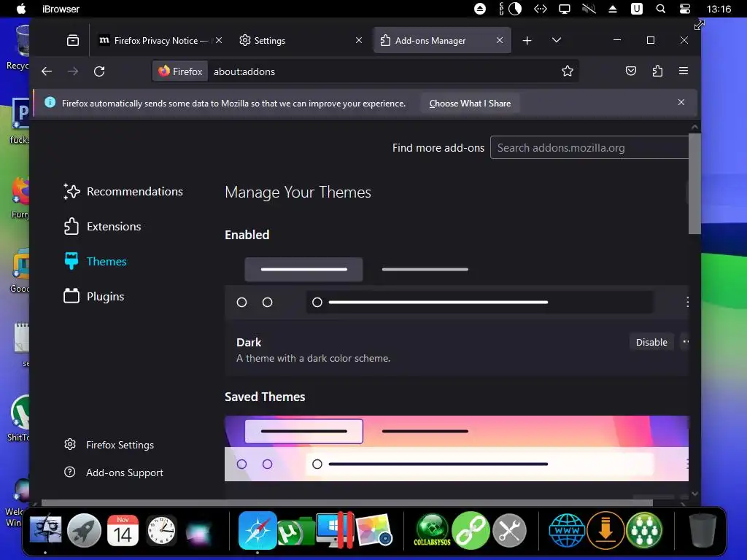Viewport: 747px width, 560px height.
Task: Click the colorful saved theme preview
Action: (x=457, y=448)
